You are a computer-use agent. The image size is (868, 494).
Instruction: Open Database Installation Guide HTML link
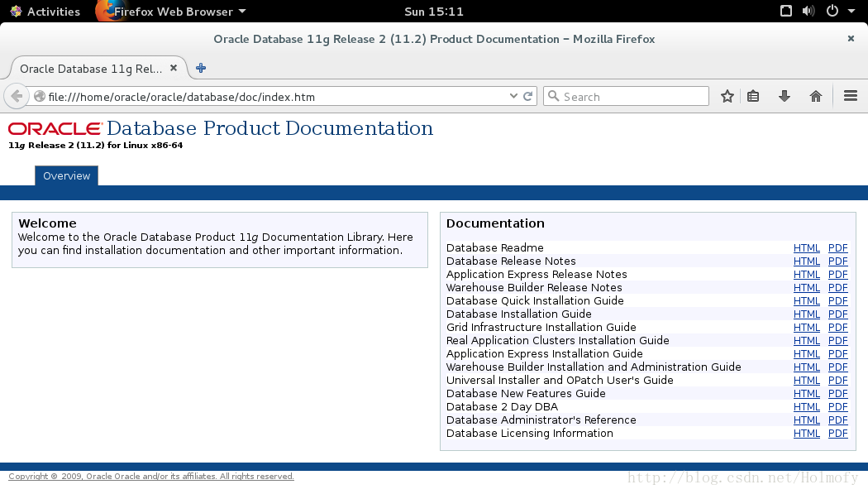pyautogui.click(x=807, y=314)
